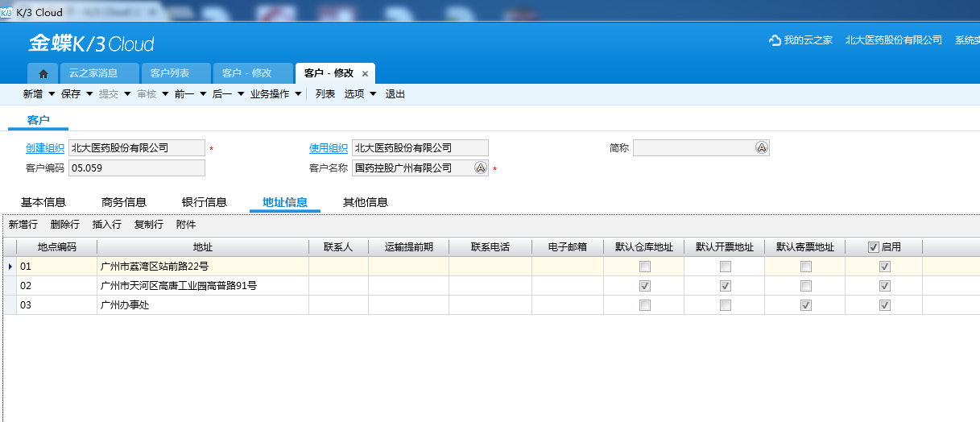
Task: Switch to inactive 客户 - 修改 tab
Action: point(254,73)
